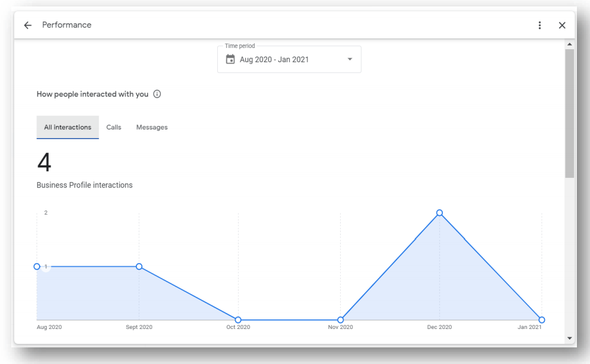Select the Jan 2021 data point

point(541,320)
